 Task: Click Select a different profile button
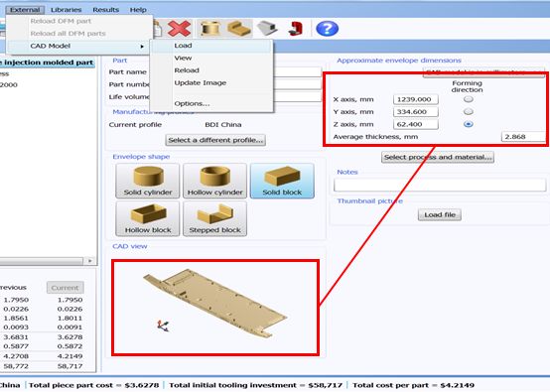(x=215, y=140)
